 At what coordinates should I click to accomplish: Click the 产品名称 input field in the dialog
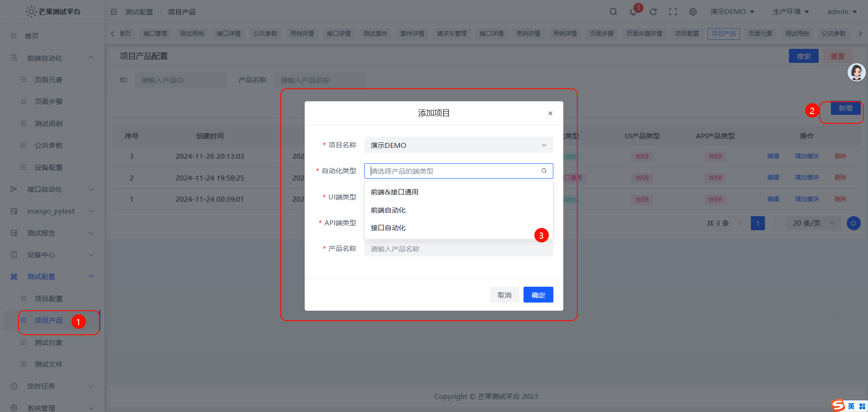tap(458, 248)
